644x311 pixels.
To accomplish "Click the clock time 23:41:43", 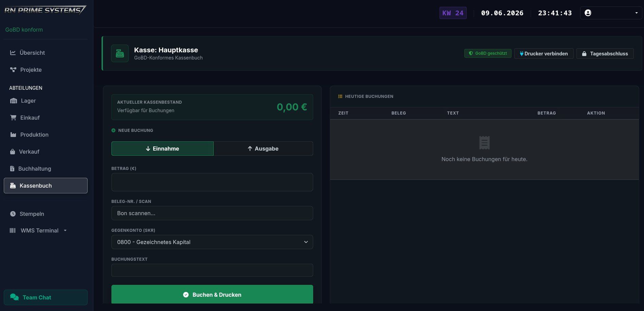I will coord(555,13).
